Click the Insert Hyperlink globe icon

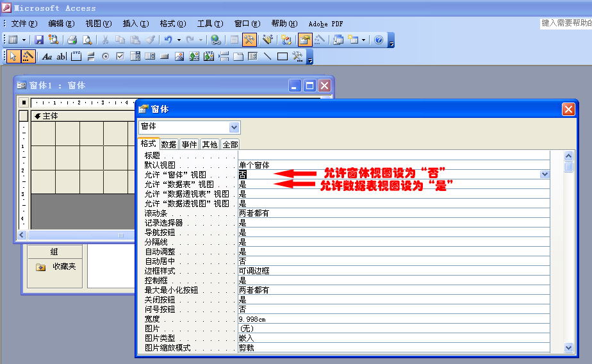tap(215, 40)
